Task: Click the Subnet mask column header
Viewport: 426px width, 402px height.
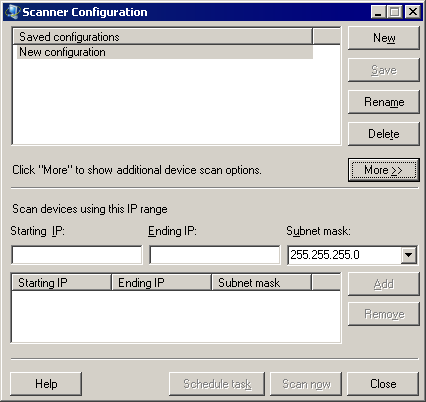Action: click(262, 283)
